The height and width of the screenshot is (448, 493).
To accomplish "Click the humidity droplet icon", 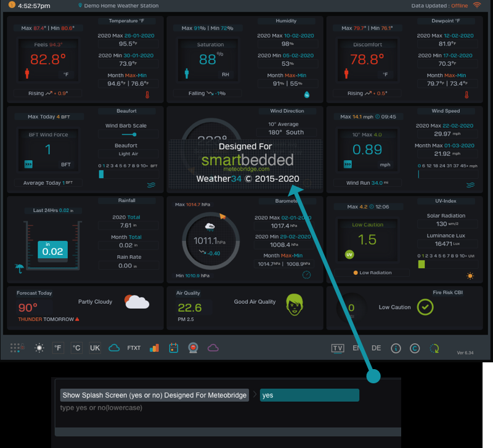I will click(307, 95).
